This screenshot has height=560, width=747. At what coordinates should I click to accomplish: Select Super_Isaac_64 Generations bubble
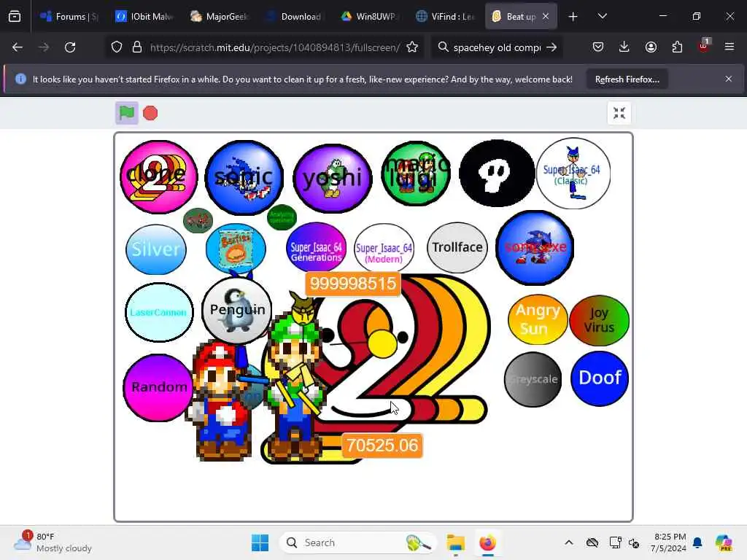pos(317,248)
